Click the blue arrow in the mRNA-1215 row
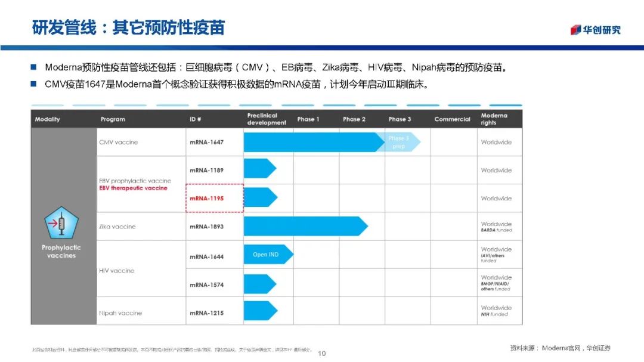Viewport: 644px width, 362px height. pos(260,311)
